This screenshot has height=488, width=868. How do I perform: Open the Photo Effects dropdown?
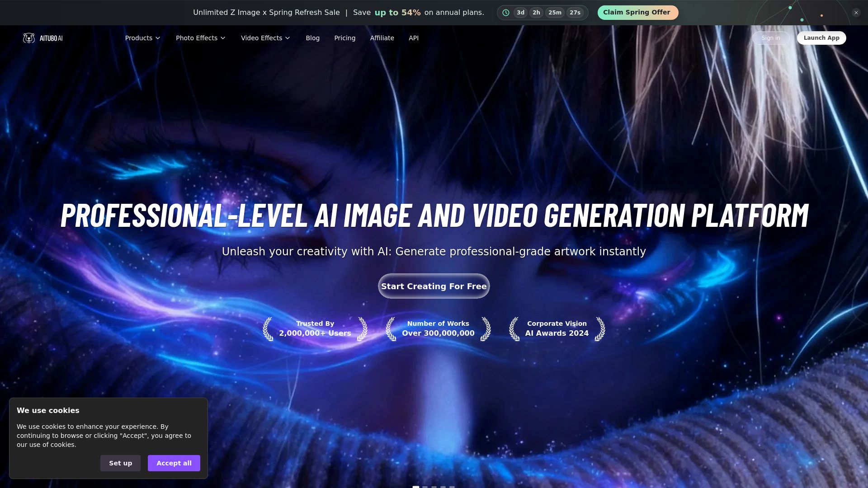pyautogui.click(x=200, y=38)
